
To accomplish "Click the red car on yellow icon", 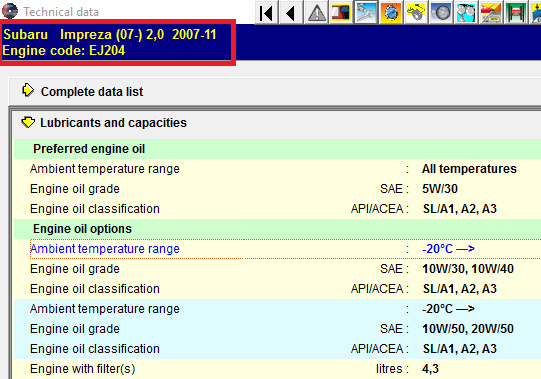I will 490,13.
